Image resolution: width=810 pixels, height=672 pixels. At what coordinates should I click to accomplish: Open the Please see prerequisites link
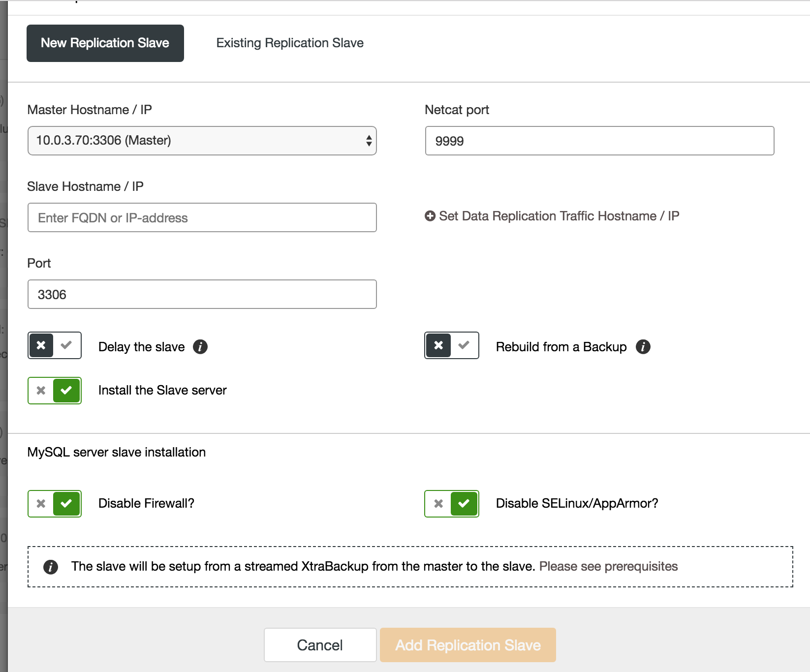(608, 566)
